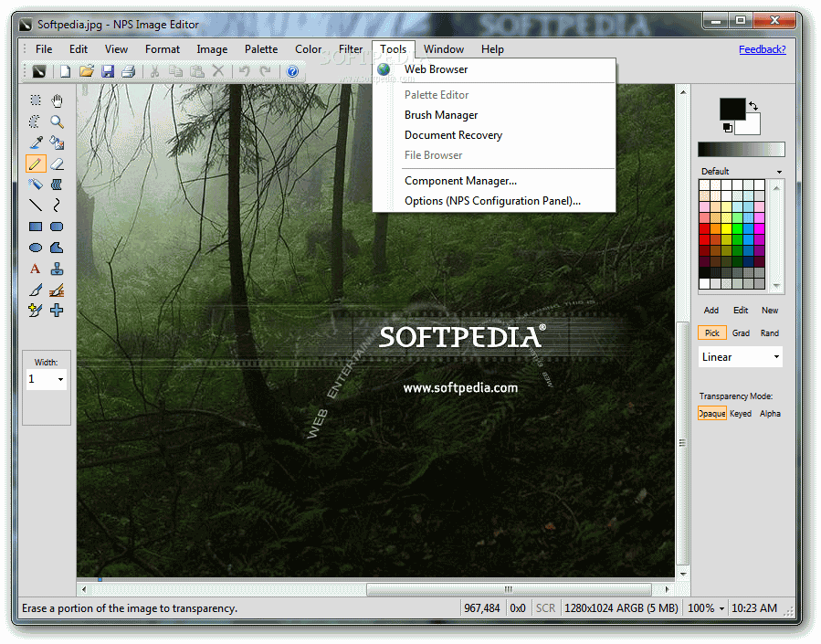Click the Feedback? link
The height and width of the screenshot is (644, 821).
[x=763, y=49]
